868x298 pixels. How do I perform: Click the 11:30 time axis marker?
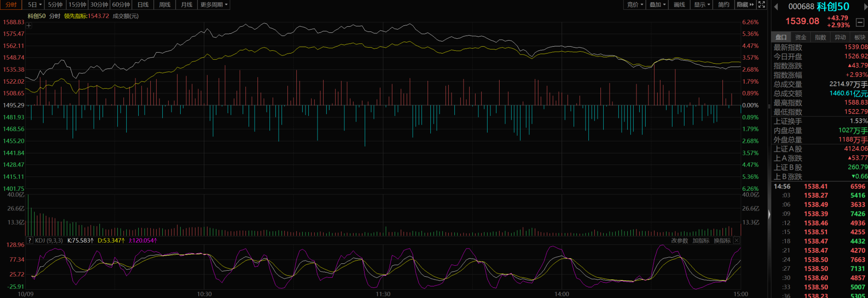383,294
